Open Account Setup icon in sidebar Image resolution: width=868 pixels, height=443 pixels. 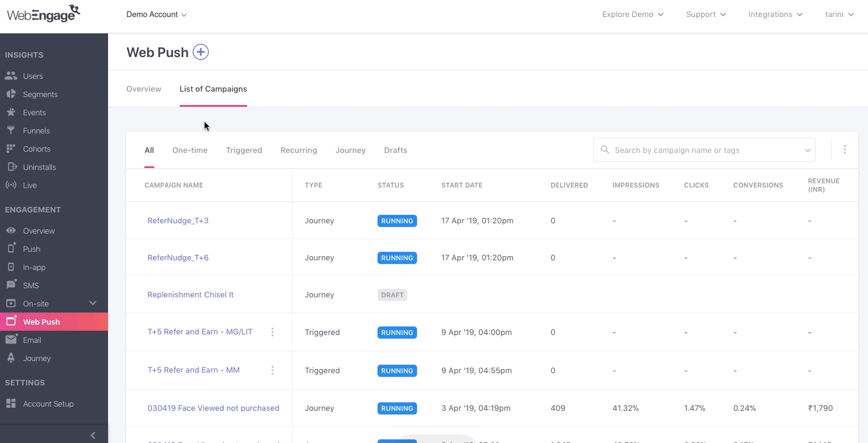click(11, 404)
